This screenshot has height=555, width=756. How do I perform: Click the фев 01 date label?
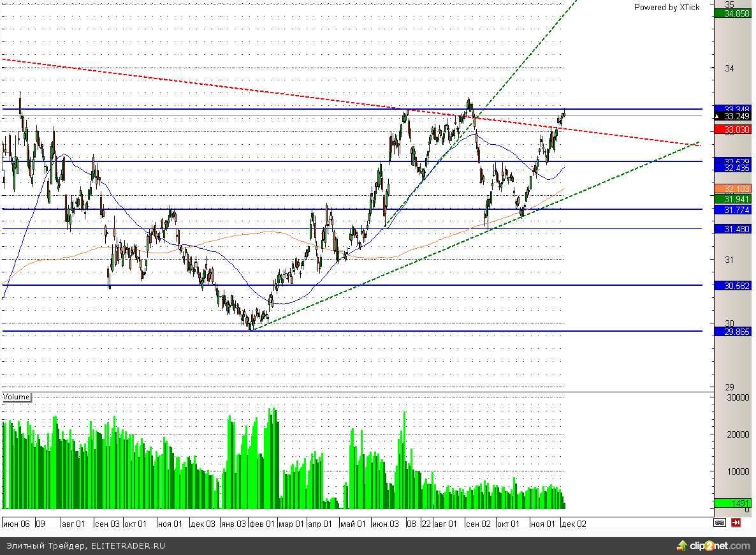[262, 524]
